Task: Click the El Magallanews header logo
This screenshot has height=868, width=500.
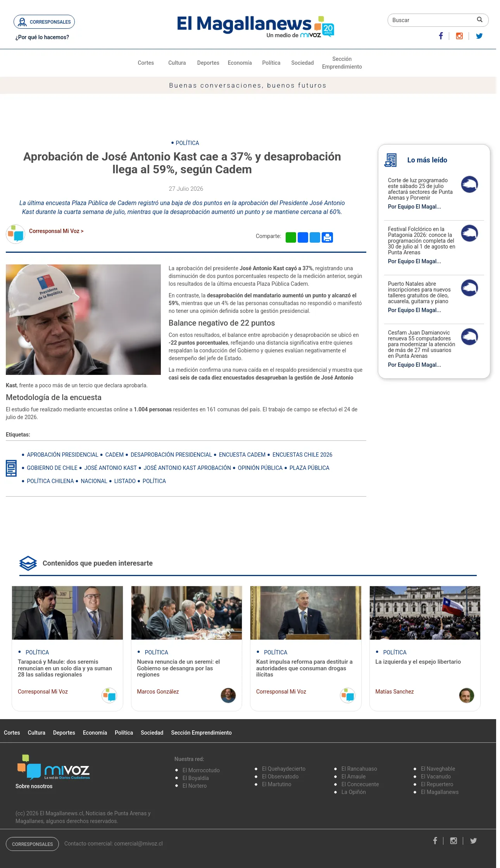Action: pyautogui.click(x=255, y=26)
